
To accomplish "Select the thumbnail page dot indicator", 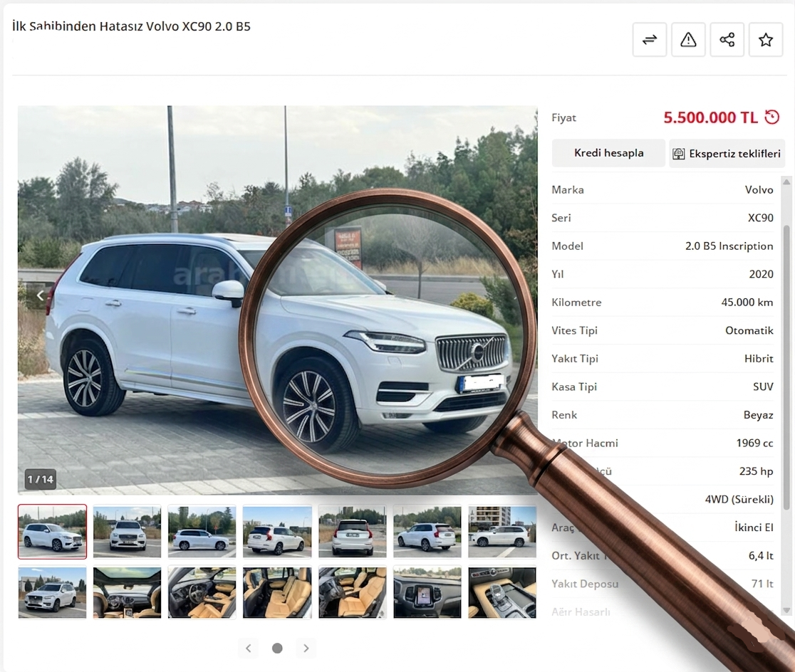I will click(x=277, y=649).
